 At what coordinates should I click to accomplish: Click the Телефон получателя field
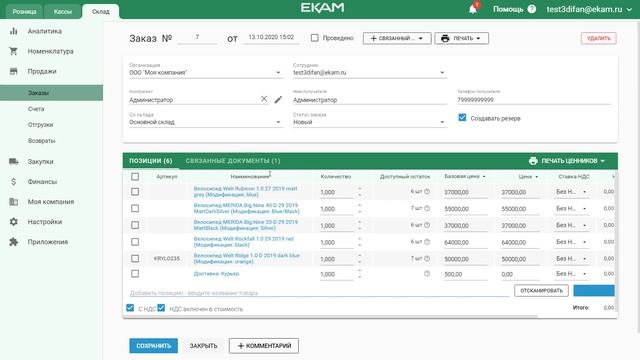click(x=534, y=100)
